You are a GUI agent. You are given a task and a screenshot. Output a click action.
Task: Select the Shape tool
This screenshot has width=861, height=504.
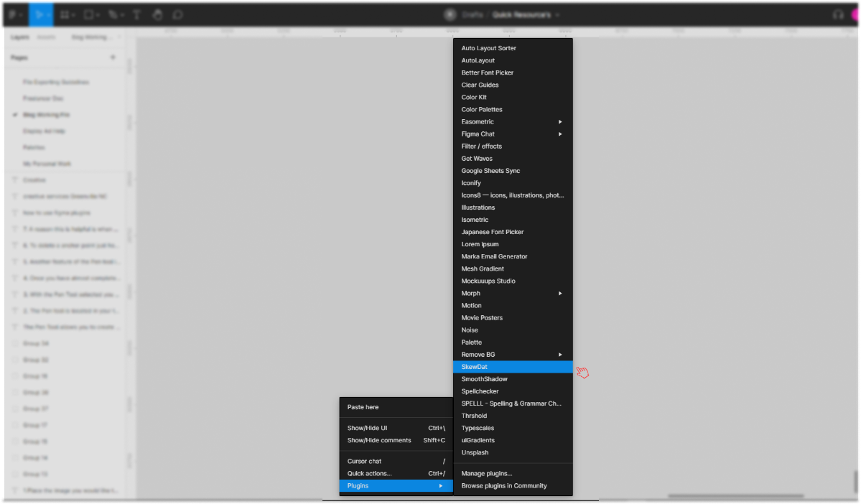coord(88,14)
